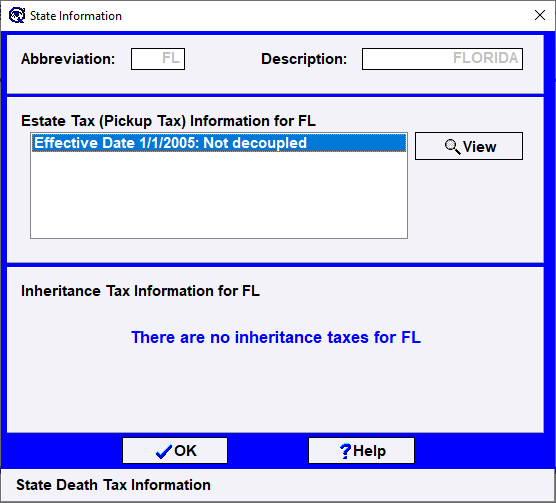Select the Effective Date 1/1/2005 entry
Viewport: 556px width, 503px height.
[x=219, y=143]
